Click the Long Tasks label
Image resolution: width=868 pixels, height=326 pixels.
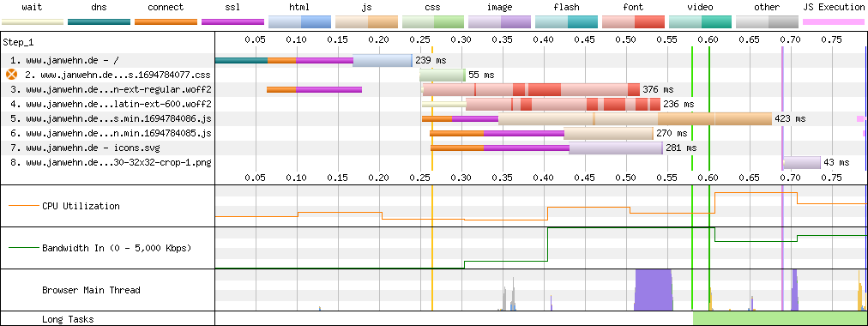pos(68,319)
